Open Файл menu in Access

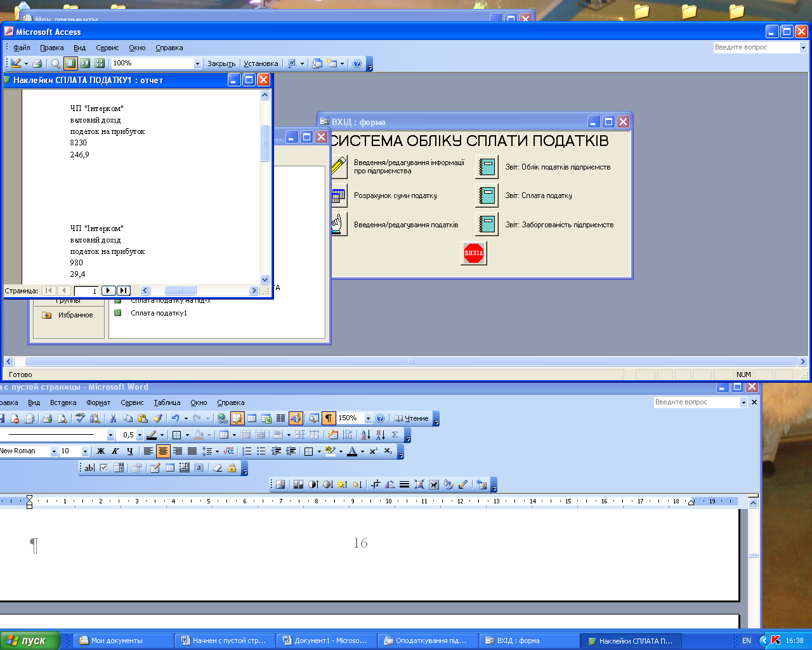click(x=22, y=48)
